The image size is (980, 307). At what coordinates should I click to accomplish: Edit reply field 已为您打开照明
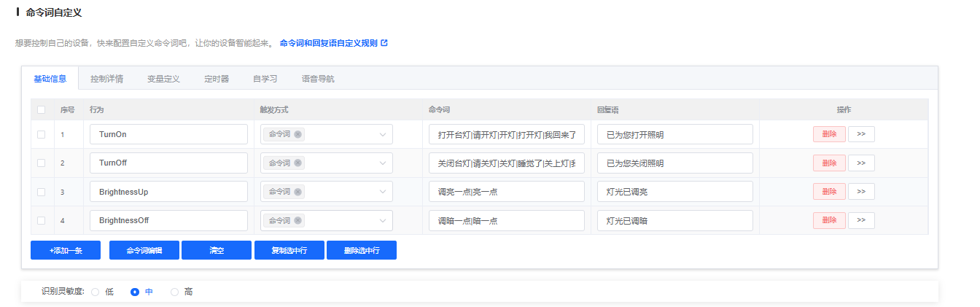(x=675, y=134)
